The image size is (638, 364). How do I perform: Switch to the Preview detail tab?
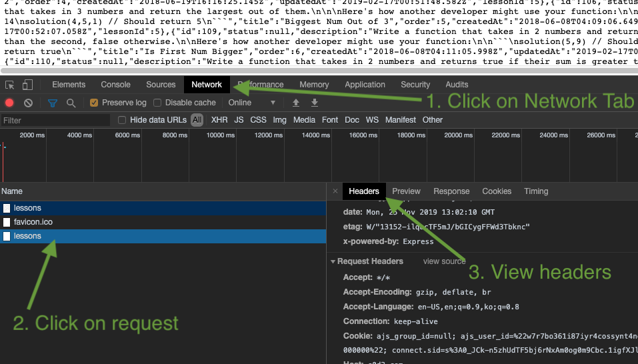click(406, 191)
